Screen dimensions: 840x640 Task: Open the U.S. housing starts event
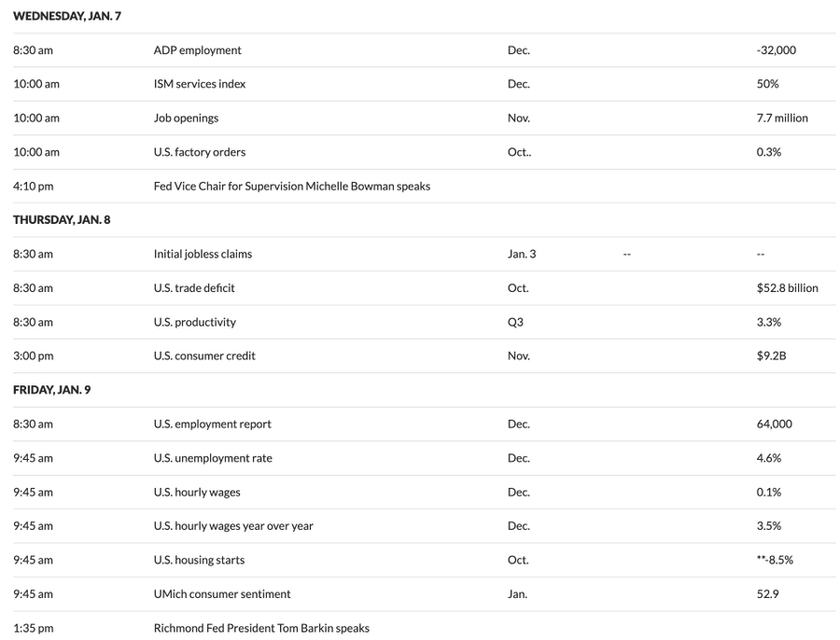(199, 560)
